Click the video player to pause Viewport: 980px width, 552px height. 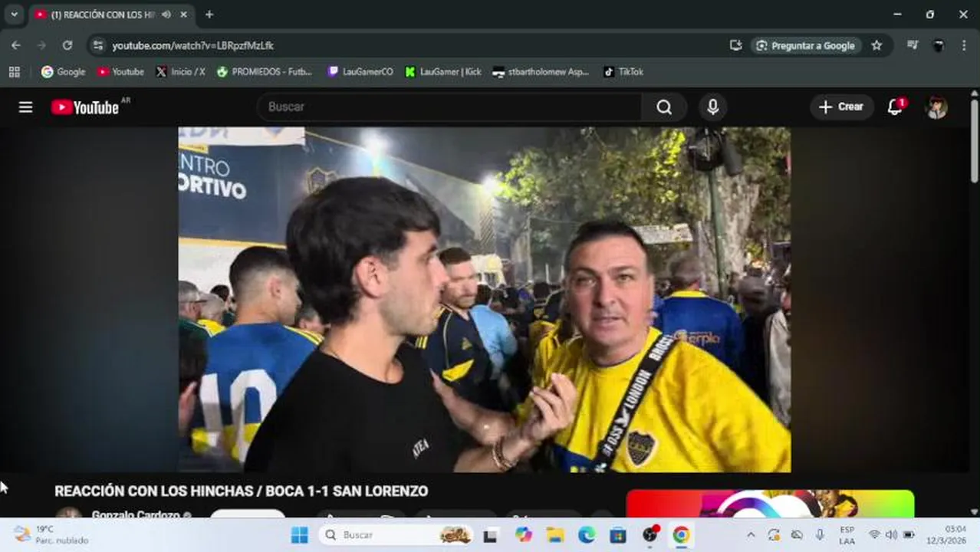coord(485,299)
